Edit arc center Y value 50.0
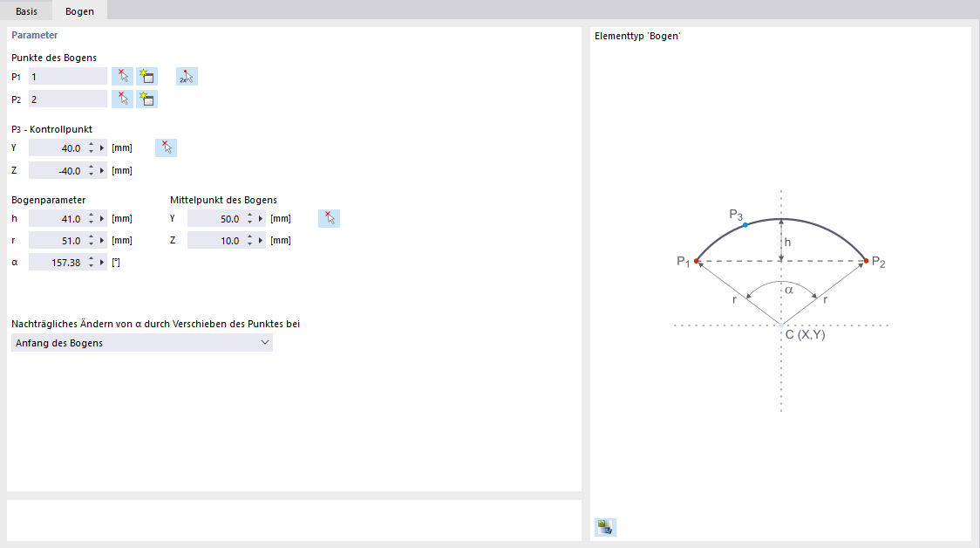 tap(215, 219)
